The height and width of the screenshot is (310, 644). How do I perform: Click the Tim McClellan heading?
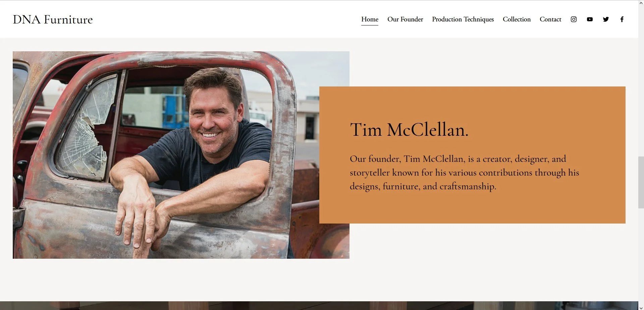pyautogui.click(x=409, y=130)
